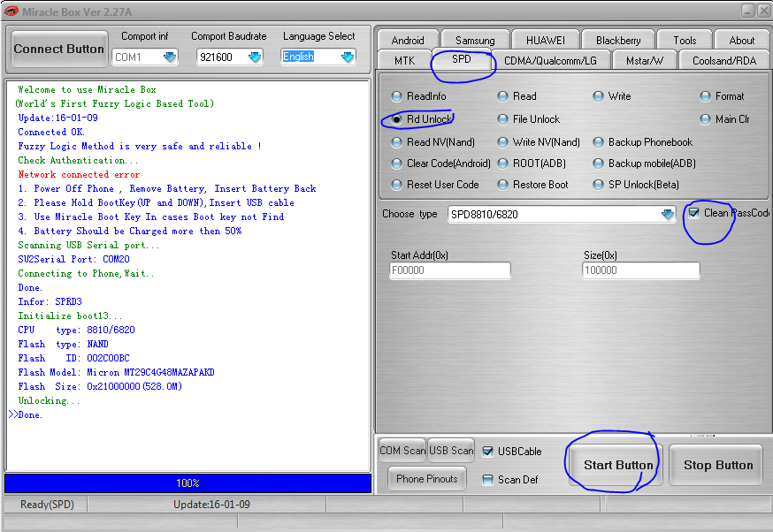Image resolution: width=773 pixels, height=532 pixels.
Task: Switch to the Mstar/W tab
Action: [645, 61]
